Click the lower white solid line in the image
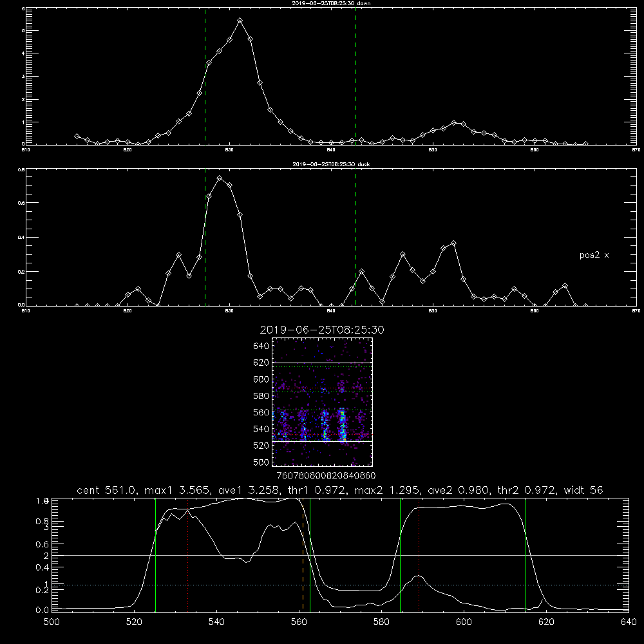This screenshot has width=644, height=644. click(x=323, y=441)
